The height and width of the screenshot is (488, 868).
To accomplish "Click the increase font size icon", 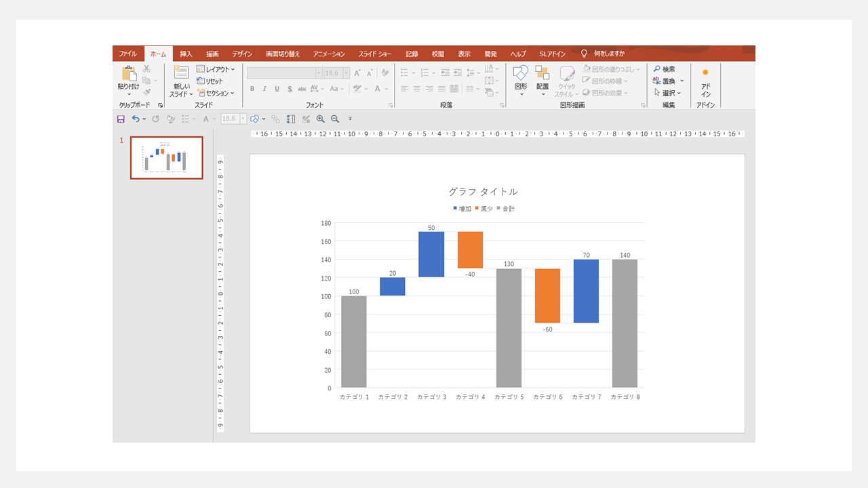I will coord(358,73).
